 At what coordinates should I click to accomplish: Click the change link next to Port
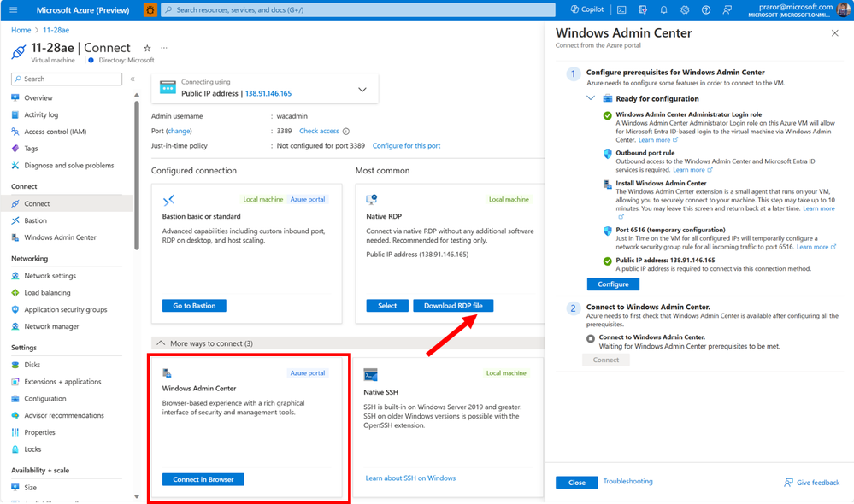pos(179,132)
